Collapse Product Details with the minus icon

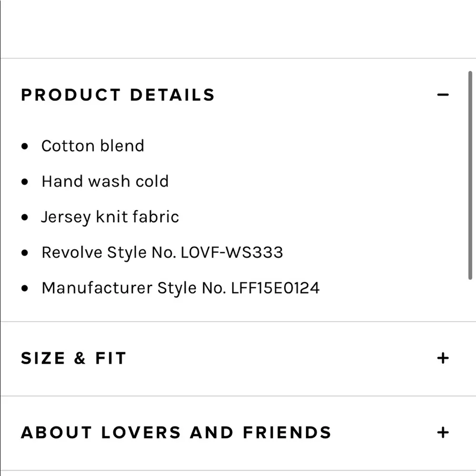tap(443, 95)
